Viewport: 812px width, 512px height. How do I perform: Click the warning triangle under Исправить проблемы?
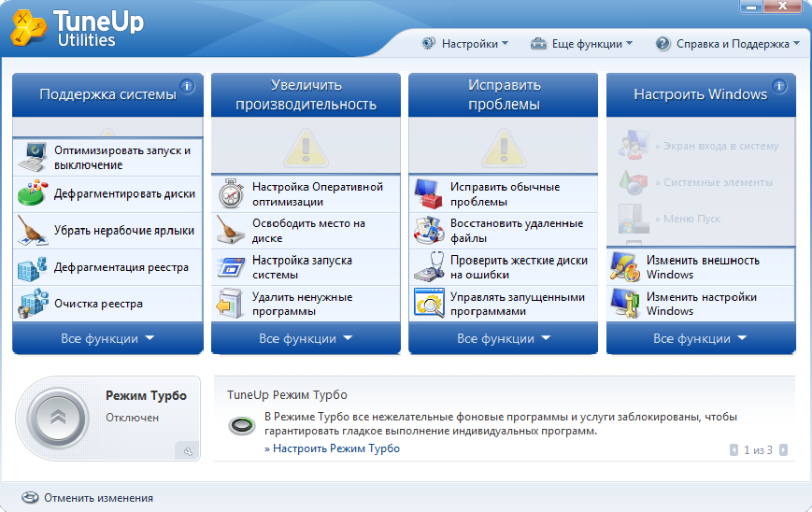(x=504, y=148)
